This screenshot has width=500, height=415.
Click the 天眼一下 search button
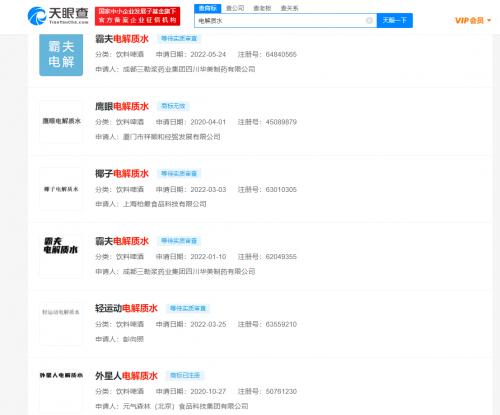(395, 21)
